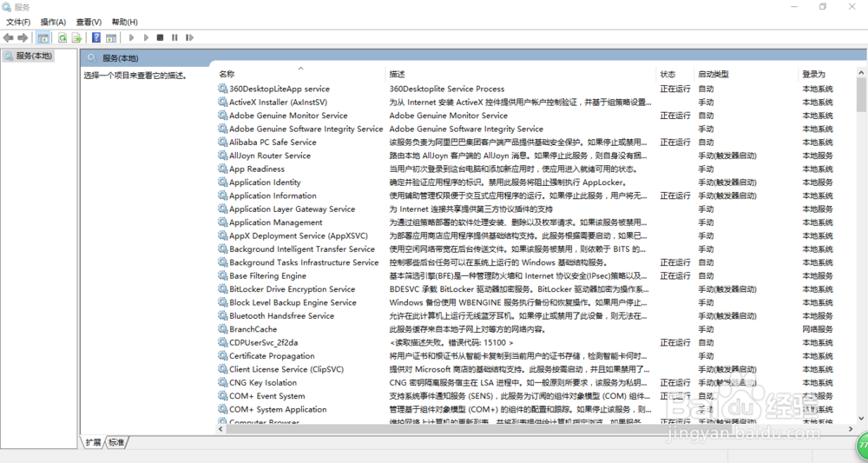Image resolution: width=868 pixels, height=463 pixels.
Task: Select Application Information service name
Action: click(273, 195)
